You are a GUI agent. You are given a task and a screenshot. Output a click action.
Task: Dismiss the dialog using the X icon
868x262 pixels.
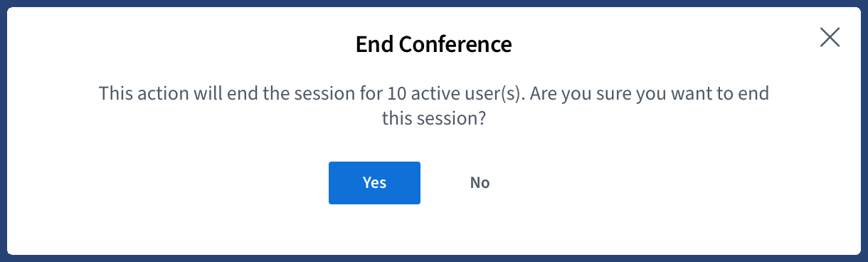830,37
